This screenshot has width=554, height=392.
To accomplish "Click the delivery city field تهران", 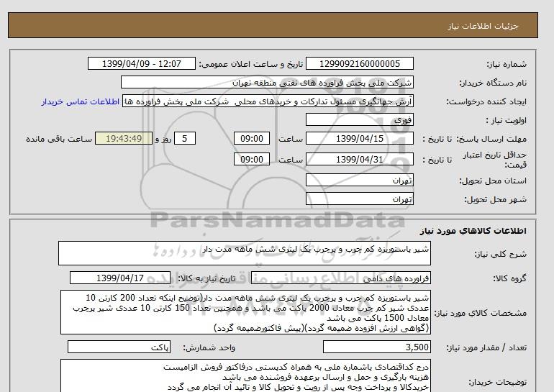I will tap(359, 199).
